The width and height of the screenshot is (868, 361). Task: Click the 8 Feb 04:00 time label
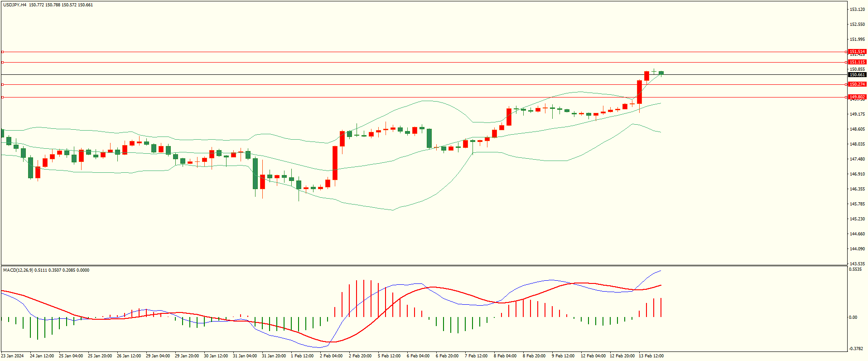click(505, 356)
